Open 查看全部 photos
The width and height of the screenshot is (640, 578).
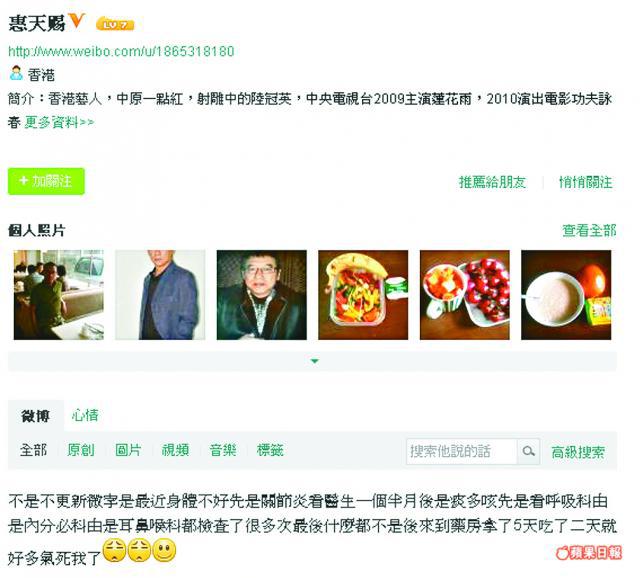[x=589, y=231]
